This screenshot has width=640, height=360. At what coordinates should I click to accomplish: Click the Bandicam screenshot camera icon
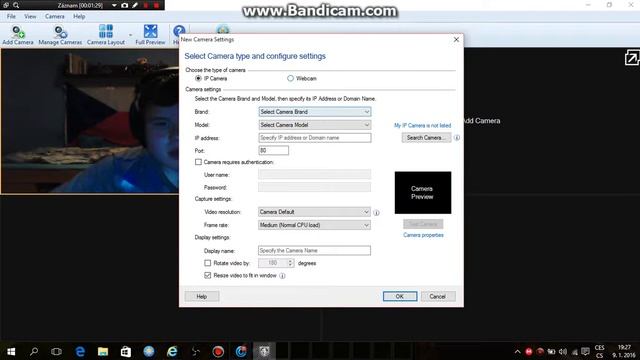pos(124,5)
